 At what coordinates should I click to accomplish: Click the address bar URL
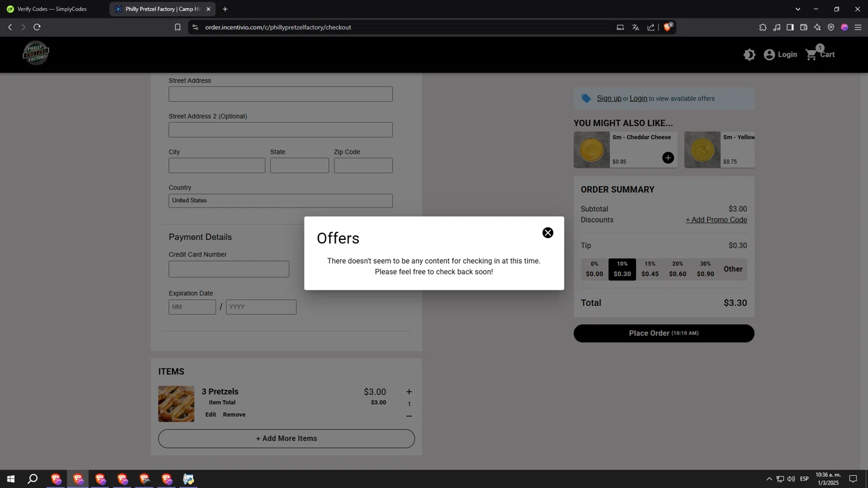278,27
